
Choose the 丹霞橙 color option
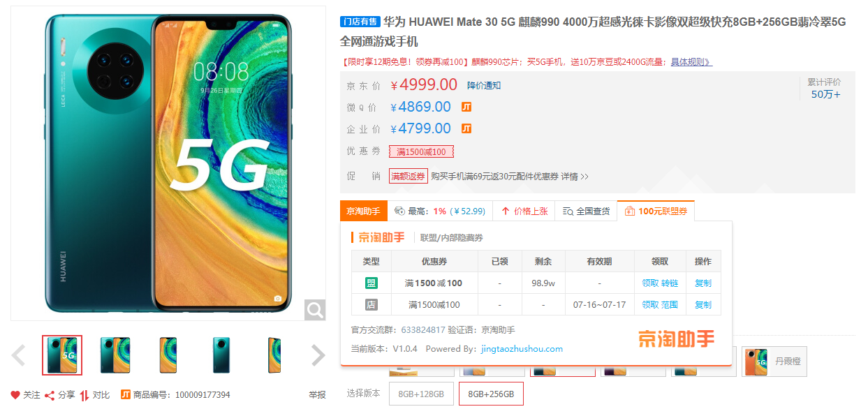tap(774, 362)
